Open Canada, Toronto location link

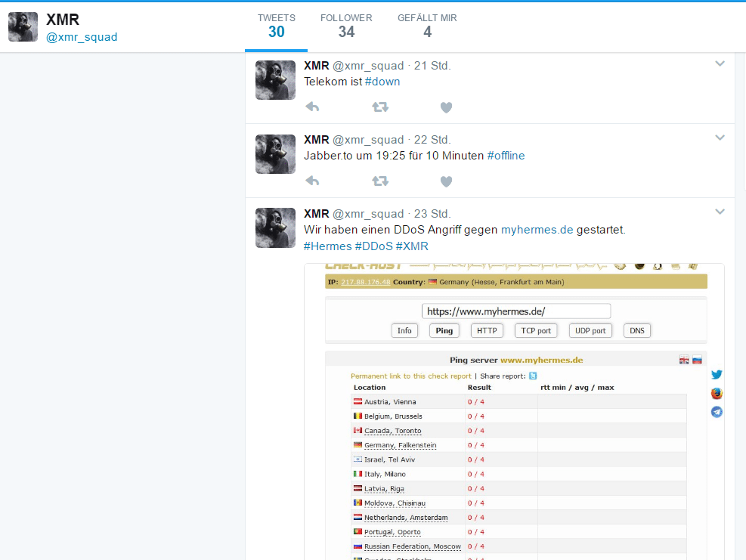[393, 431]
